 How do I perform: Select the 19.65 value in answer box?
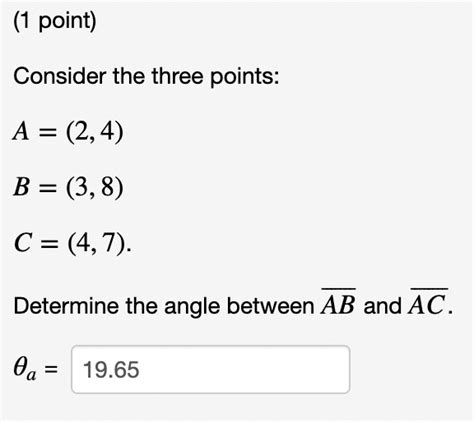(111, 370)
